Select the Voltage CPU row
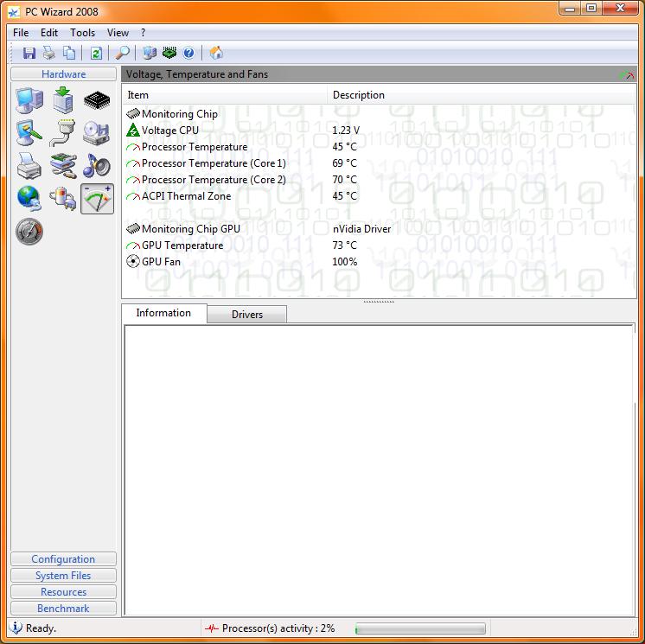 click(379, 131)
